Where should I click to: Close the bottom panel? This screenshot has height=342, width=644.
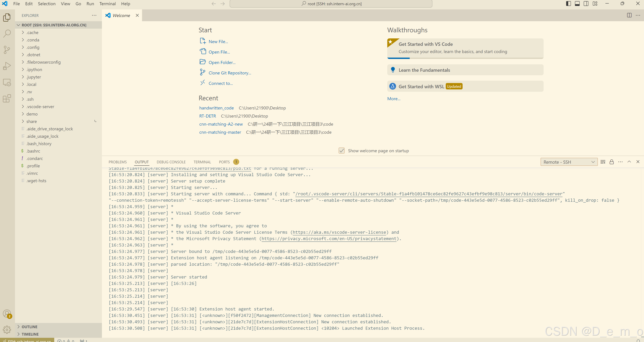(638, 162)
